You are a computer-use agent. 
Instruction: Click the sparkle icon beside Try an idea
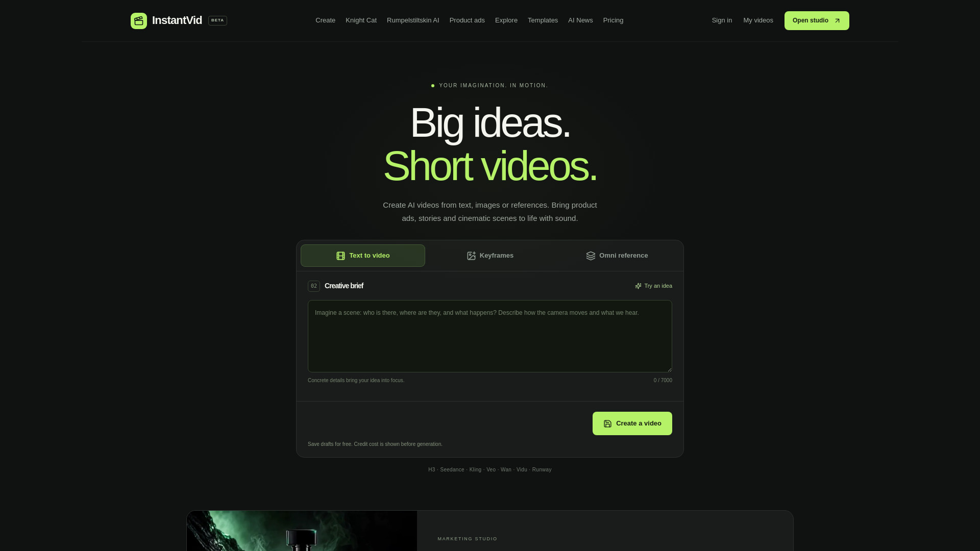pyautogui.click(x=638, y=286)
